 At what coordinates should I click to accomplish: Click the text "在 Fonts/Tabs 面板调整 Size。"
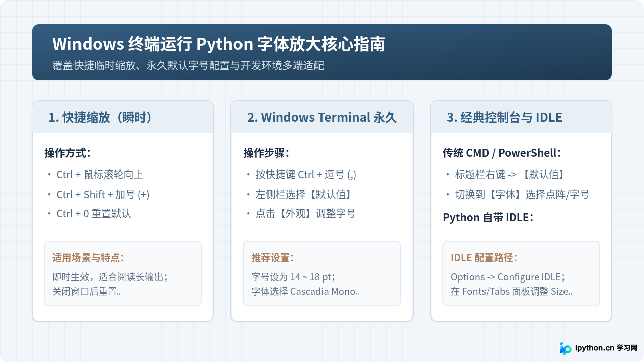(x=512, y=291)
